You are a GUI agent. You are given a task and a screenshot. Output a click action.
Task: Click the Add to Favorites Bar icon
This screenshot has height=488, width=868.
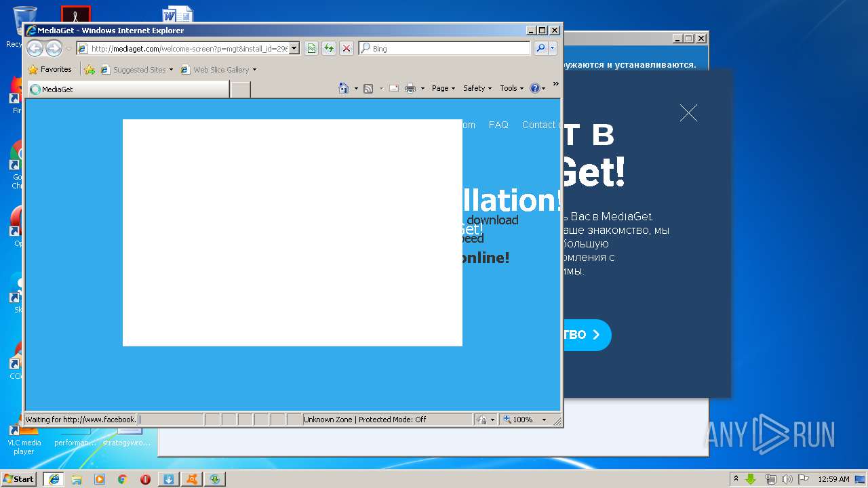(90, 69)
